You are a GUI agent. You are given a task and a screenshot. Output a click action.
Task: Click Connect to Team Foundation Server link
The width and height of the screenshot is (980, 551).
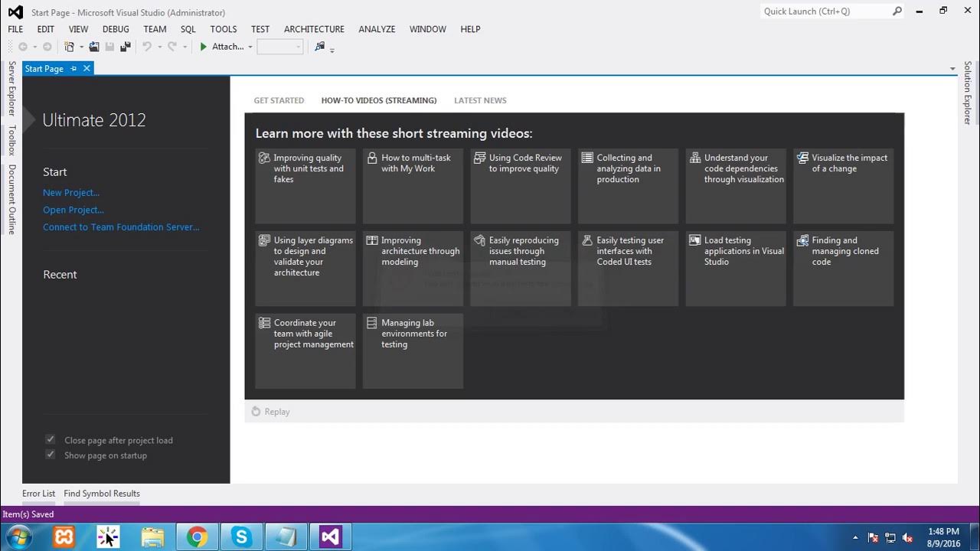point(121,227)
